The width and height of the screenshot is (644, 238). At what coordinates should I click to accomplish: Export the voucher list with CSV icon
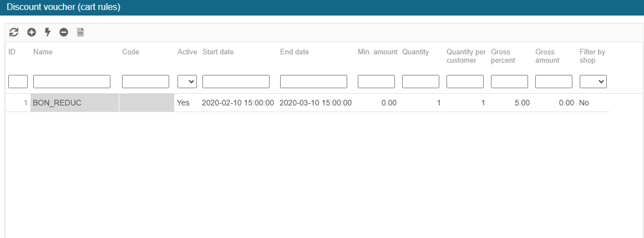(x=80, y=33)
